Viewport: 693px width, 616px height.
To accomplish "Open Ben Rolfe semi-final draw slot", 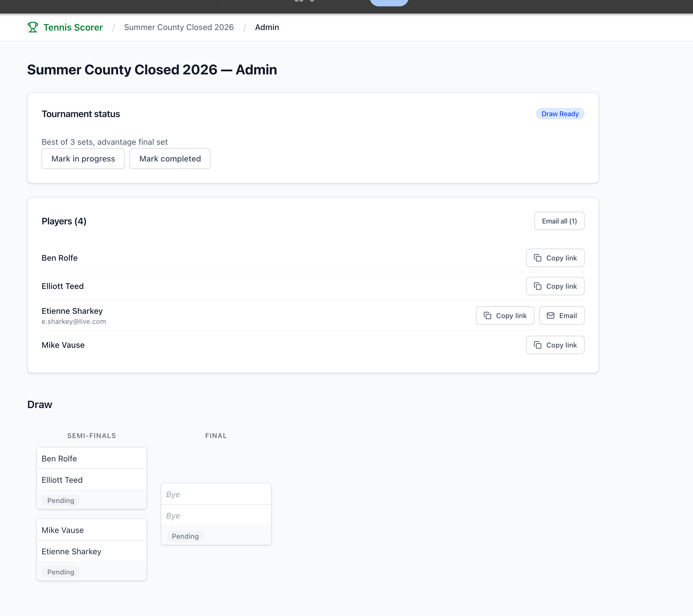I will click(92, 458).
